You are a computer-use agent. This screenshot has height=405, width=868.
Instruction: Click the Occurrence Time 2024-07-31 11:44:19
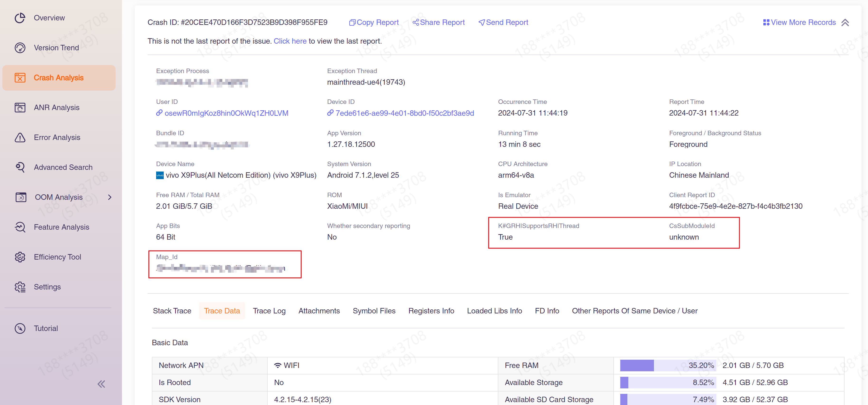533,113
